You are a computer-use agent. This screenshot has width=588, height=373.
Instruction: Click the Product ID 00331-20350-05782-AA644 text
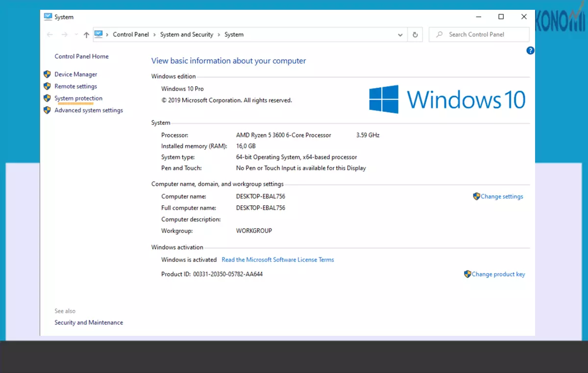212,274
